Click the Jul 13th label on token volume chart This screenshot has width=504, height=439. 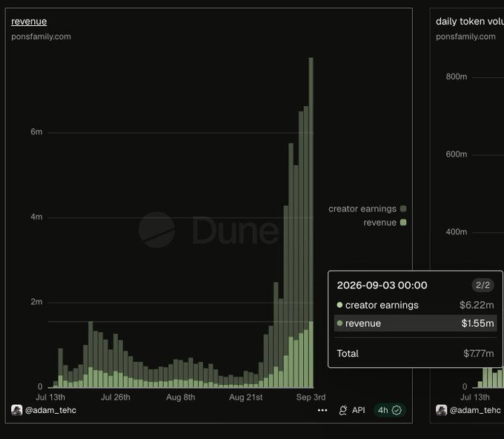point(475,397)
